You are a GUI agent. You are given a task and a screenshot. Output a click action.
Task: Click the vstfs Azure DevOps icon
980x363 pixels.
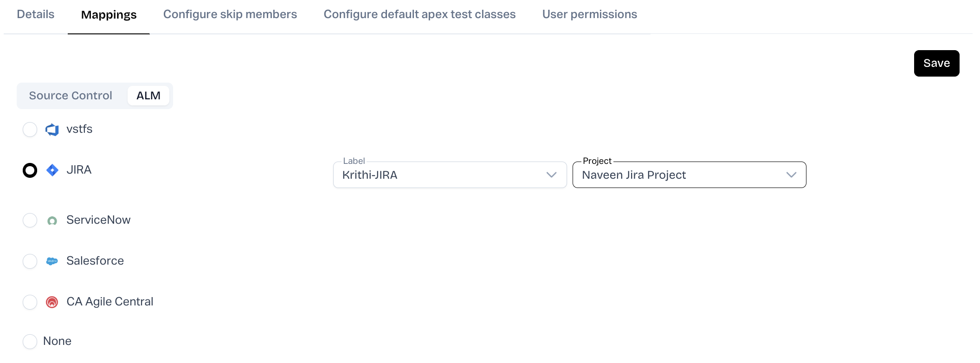pyautogui.click(x=52, y=130)
